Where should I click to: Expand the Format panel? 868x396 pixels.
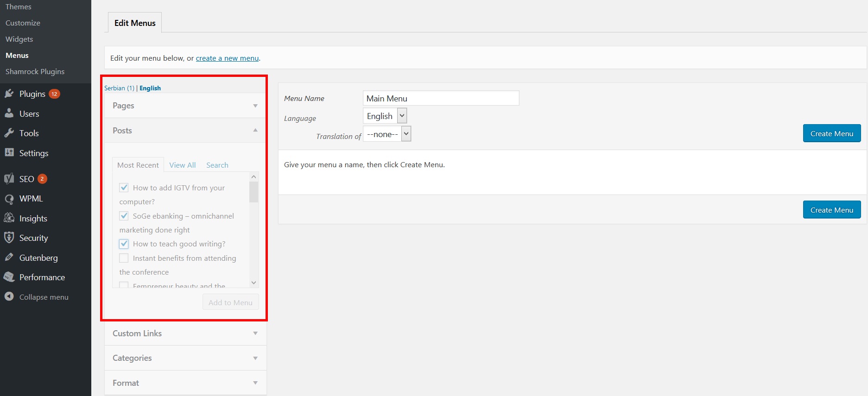[x=185, y=383]
